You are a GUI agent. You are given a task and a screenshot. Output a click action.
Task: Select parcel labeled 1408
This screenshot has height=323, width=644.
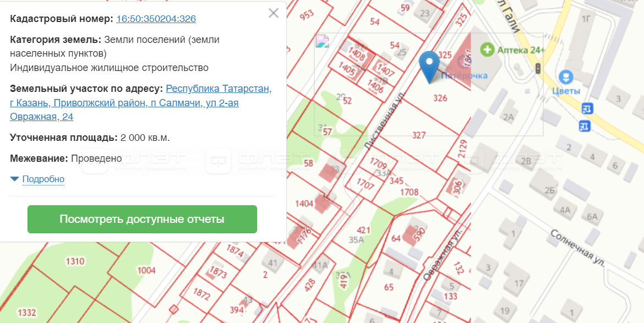[x=357, y=54]
